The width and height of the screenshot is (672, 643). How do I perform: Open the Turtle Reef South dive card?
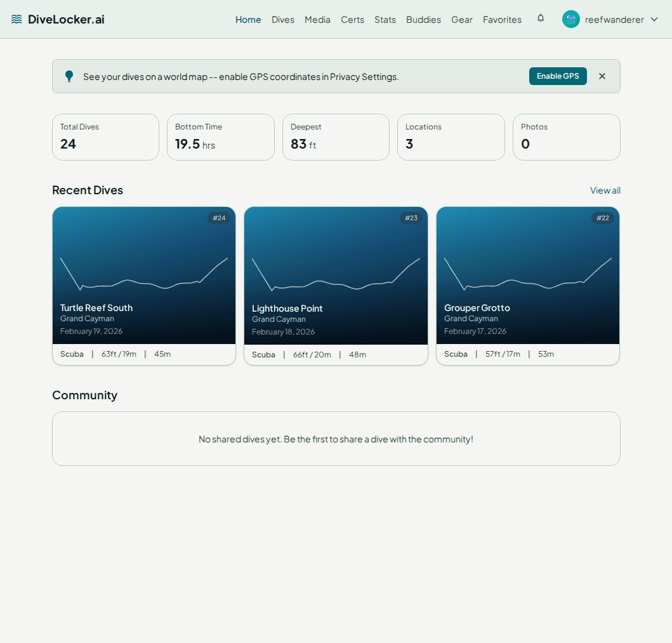(144, 286)
